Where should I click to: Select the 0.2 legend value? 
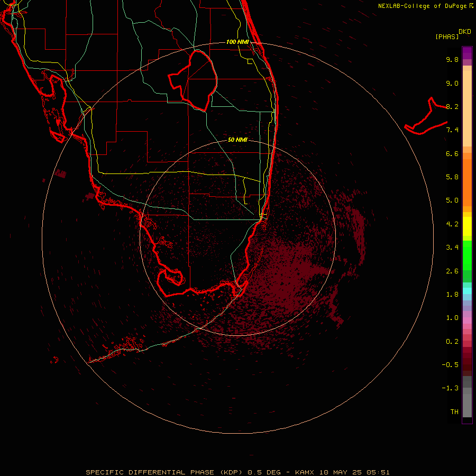click(452, 342)
